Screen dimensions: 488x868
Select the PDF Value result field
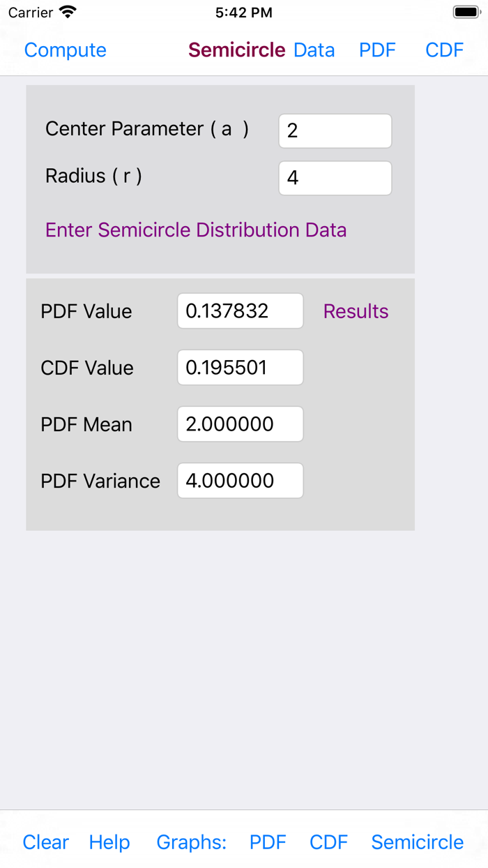(240, 310)
